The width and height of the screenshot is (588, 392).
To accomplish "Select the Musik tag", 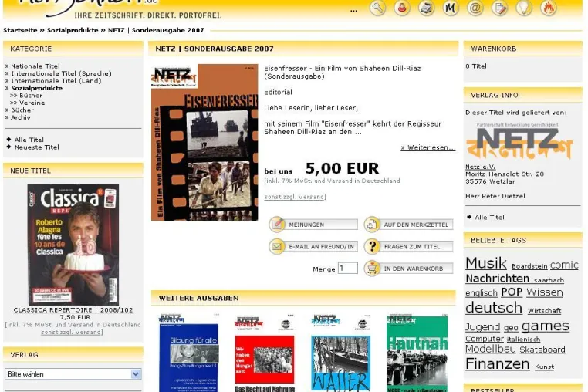I will pos(486,263).
